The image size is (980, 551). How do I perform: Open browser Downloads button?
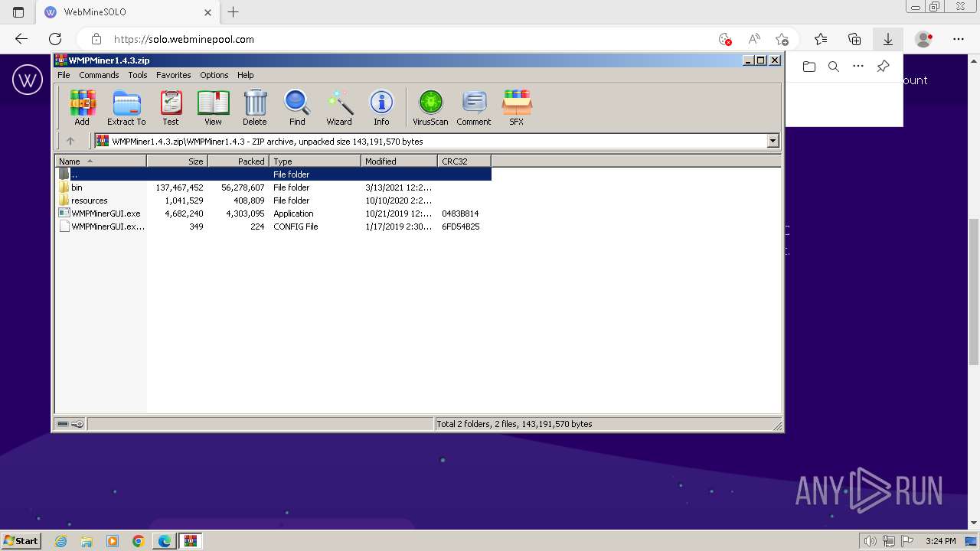click(888, 39)
